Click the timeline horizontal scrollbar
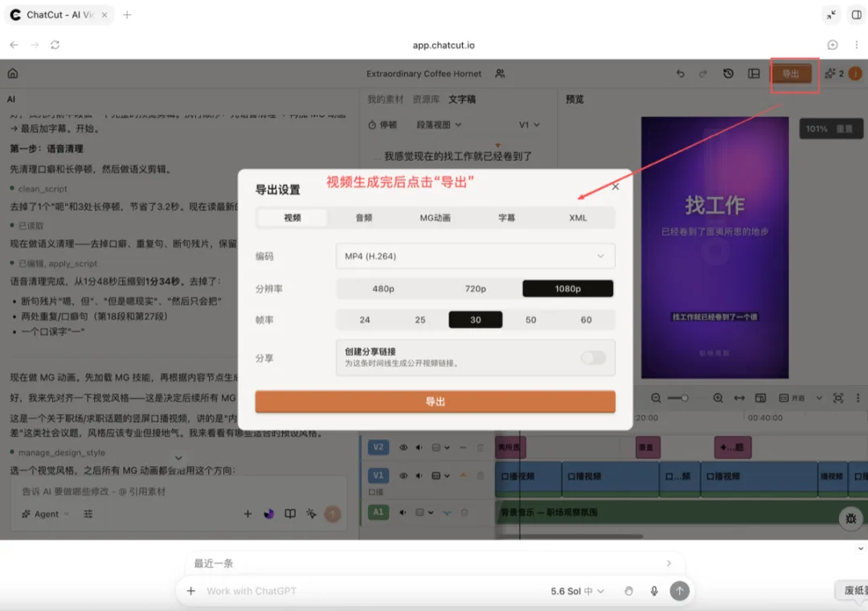The width and height of the screenshot is (868, 611). [x=570, y=535]
